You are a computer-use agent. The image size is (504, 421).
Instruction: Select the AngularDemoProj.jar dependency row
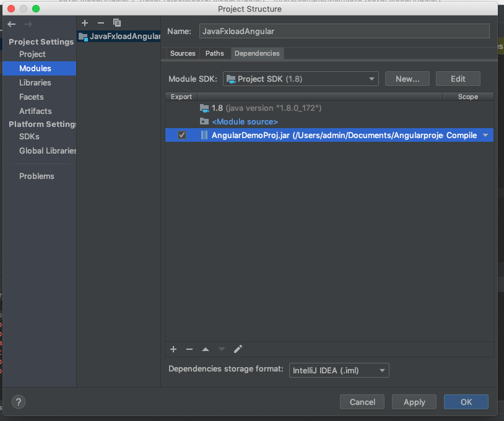point(329,136)
